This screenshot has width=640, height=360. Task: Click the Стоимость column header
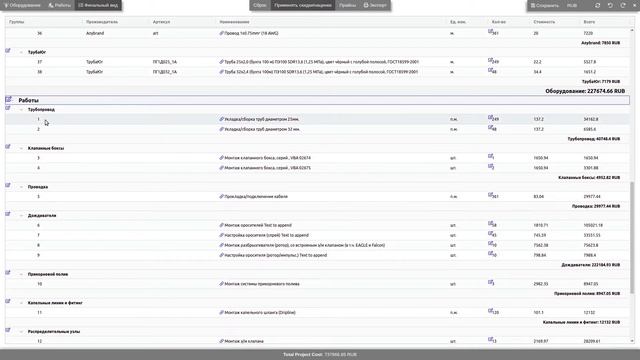click(544, 22)
